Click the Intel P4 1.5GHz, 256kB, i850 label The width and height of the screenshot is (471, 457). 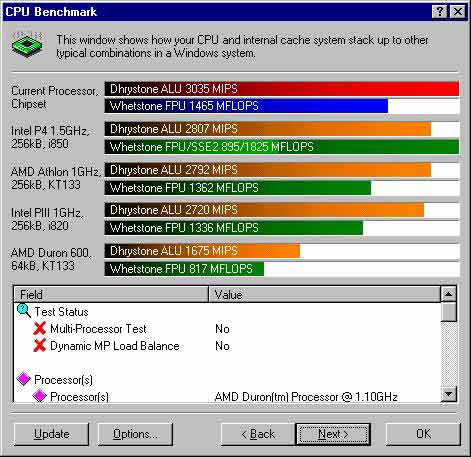point(50,137)
